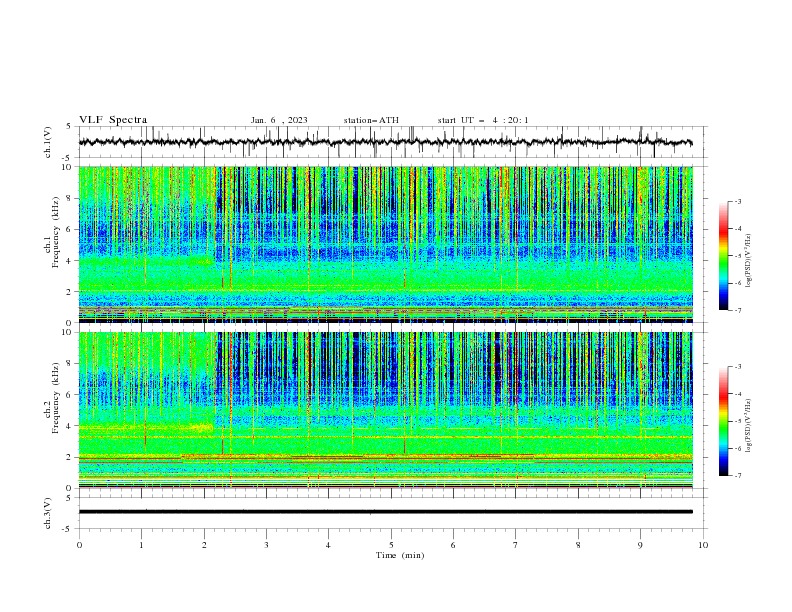
Task: Click inside the ch.1 spectrogram panel
Action: click(x=385, y=244)
